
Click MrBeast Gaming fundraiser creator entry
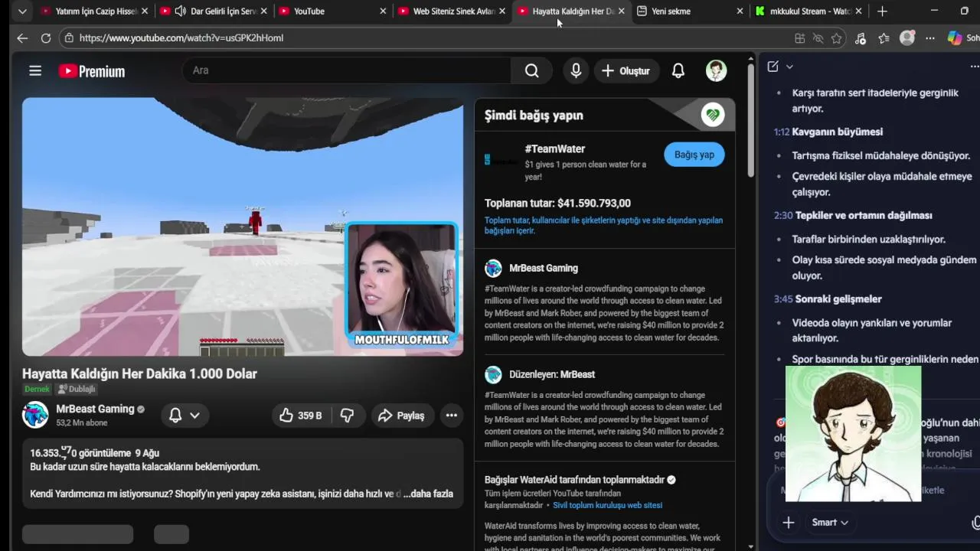pyautogui.click(x=544, y=268)
